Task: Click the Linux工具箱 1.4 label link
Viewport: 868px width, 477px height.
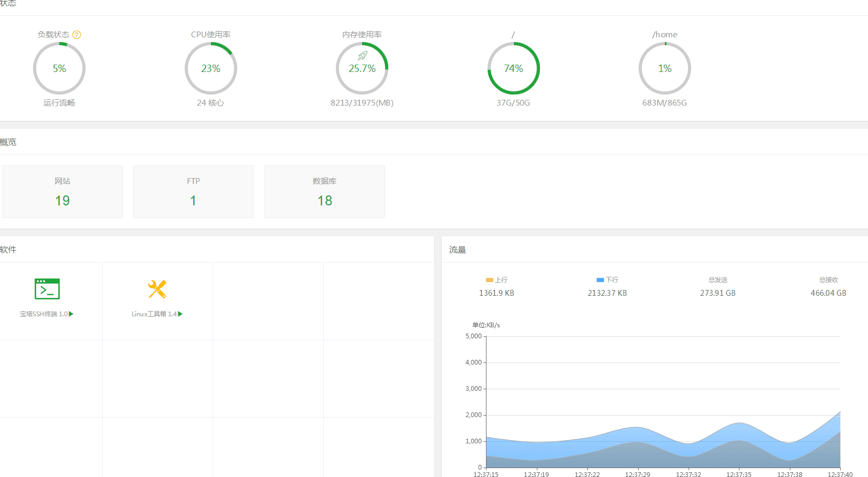Action: [x=154, y=314]
